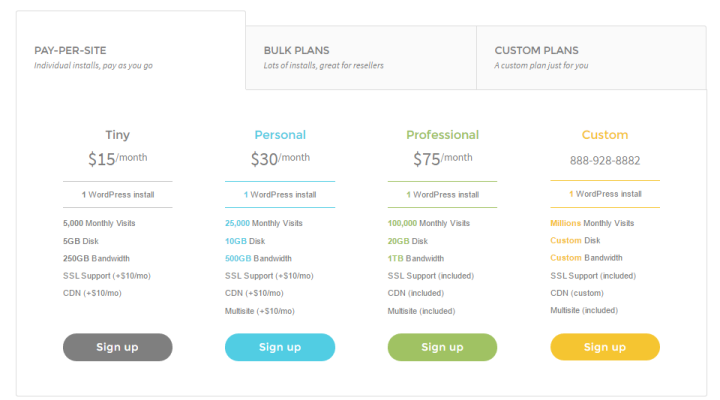Click the $75/month price

pos(443,159)
